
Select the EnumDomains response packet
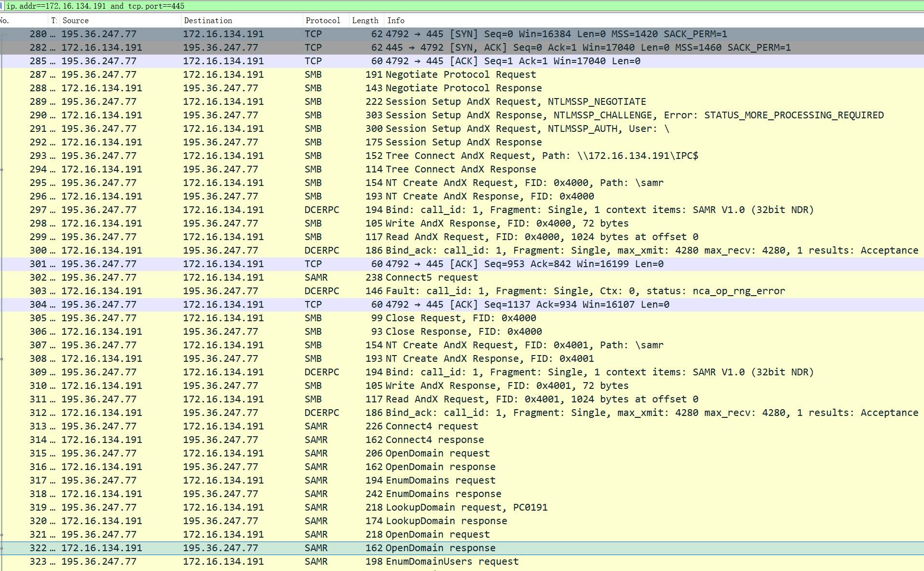tap(462, 494)
